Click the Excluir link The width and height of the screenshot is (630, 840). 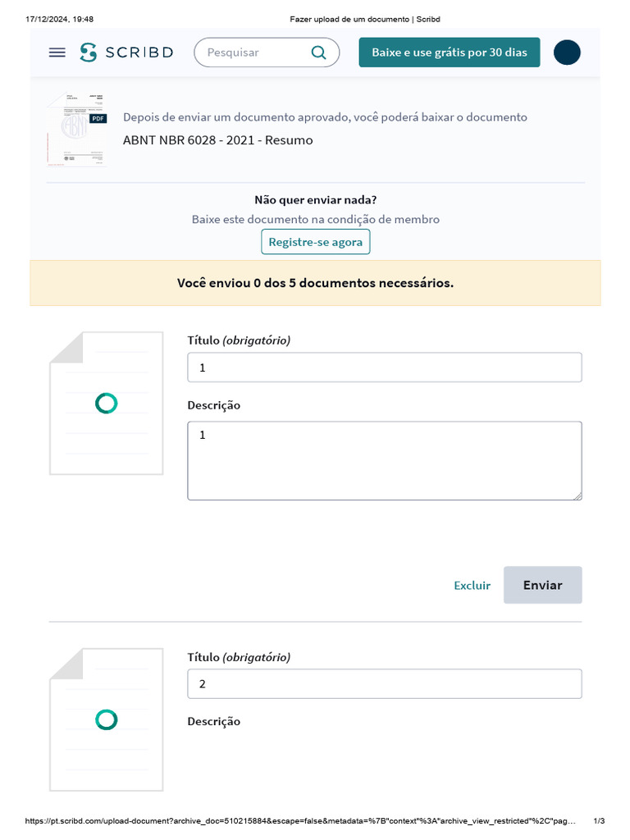[x=472, y=585]
